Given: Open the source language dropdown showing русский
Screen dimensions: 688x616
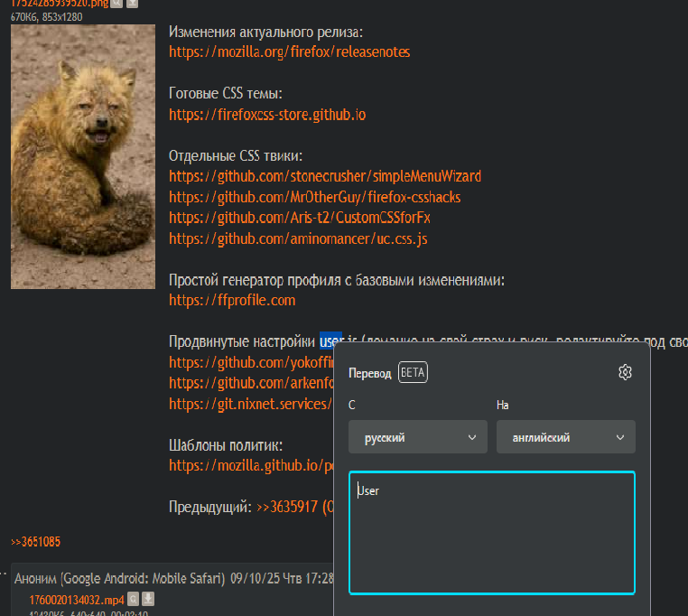Looking at the screenshot, I should tap(418, 437).
